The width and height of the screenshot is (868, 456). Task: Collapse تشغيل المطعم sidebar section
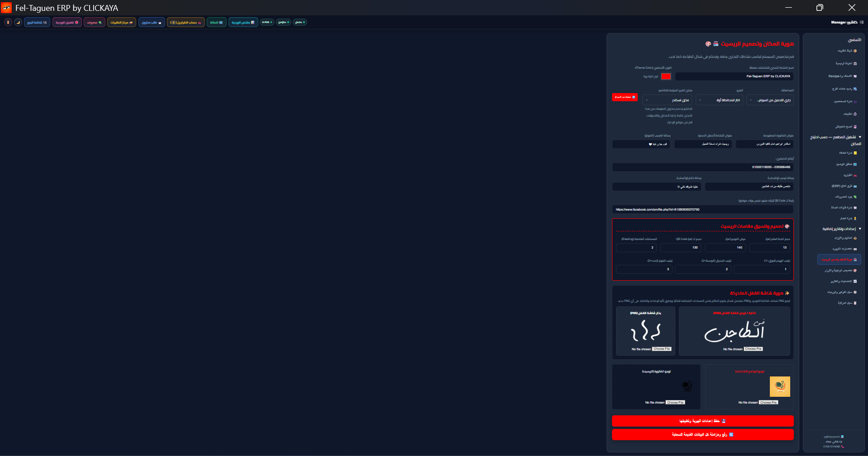pos(835,140)
